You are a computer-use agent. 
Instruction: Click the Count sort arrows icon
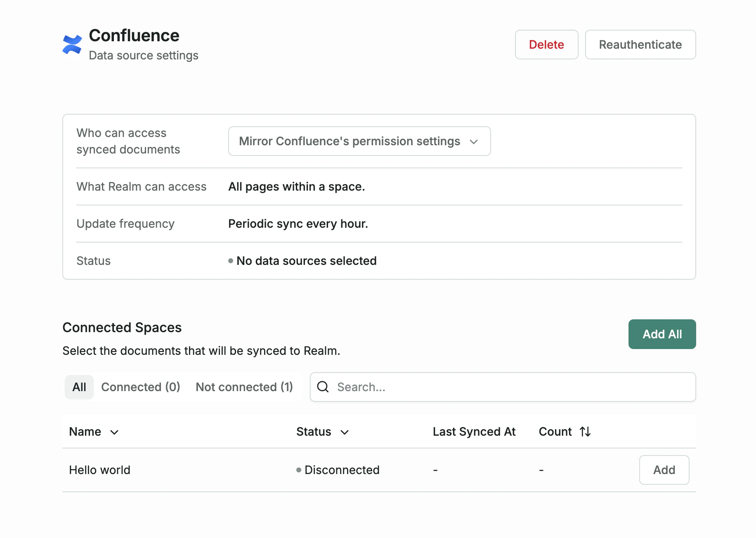(585, 432)
